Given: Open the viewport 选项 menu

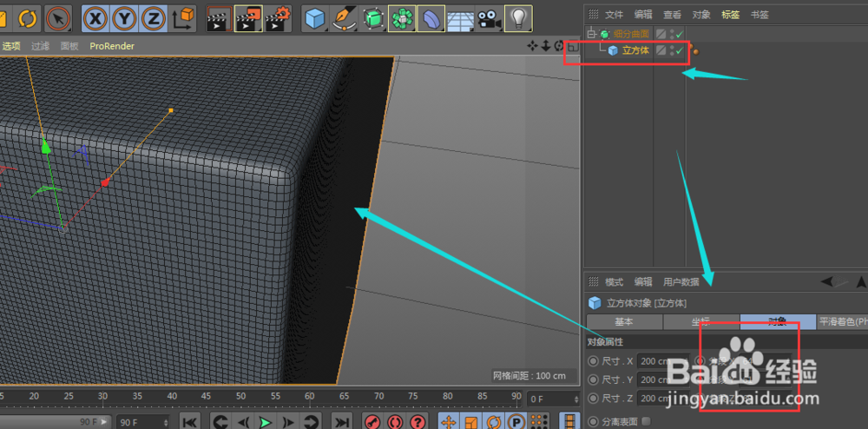Looking at the screenshot, I should tap(10, 46).
